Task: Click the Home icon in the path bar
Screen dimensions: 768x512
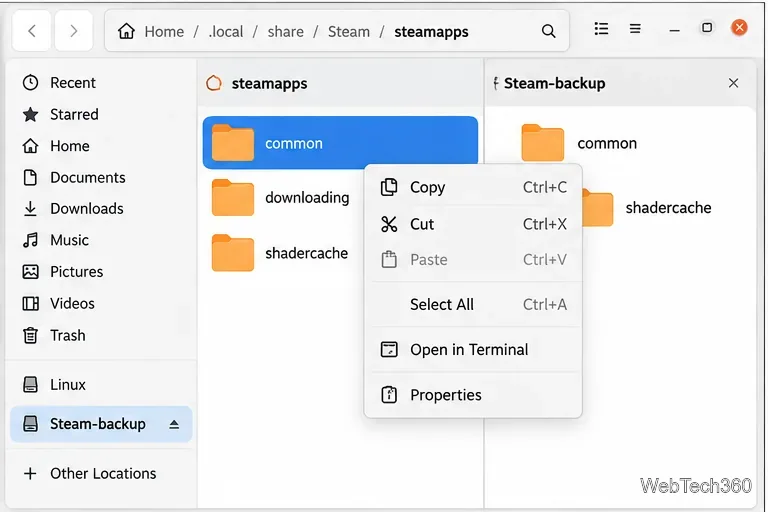Action: click(x=126, y=31)
